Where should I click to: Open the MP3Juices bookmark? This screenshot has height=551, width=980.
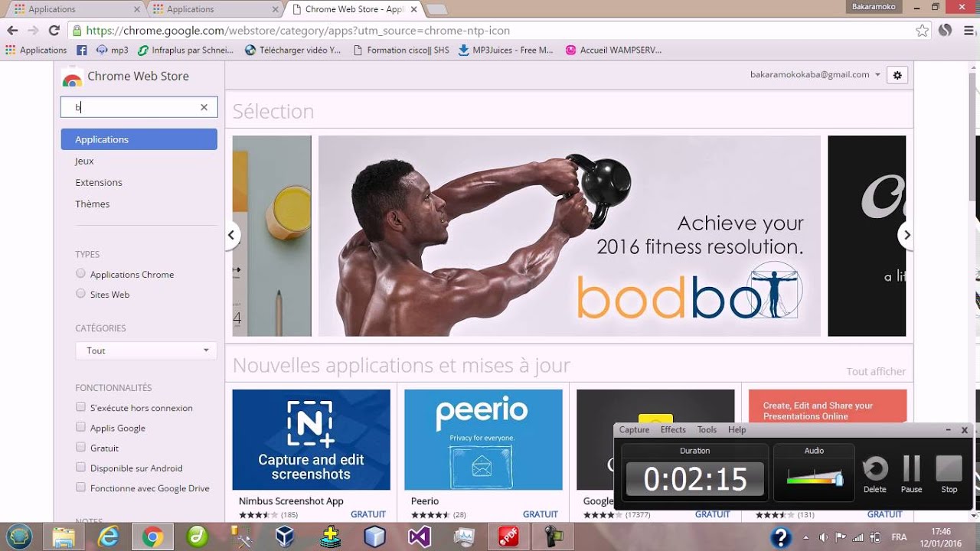(505, 51)
